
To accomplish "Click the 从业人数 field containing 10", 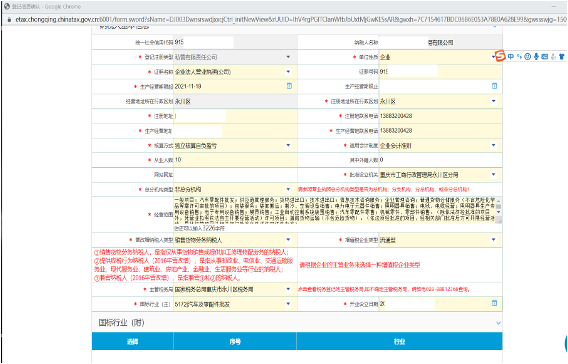I will pyautogui.click(x=235, y=160).
